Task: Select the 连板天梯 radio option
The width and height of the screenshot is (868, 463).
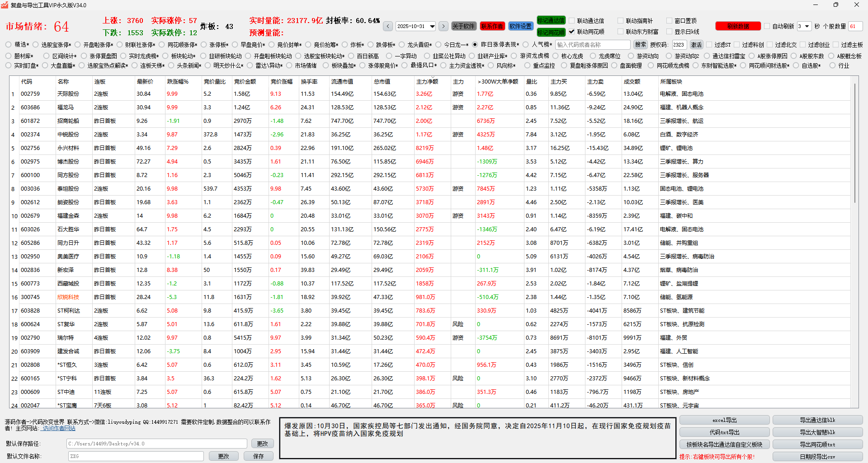Action: [x=134, y=65]
